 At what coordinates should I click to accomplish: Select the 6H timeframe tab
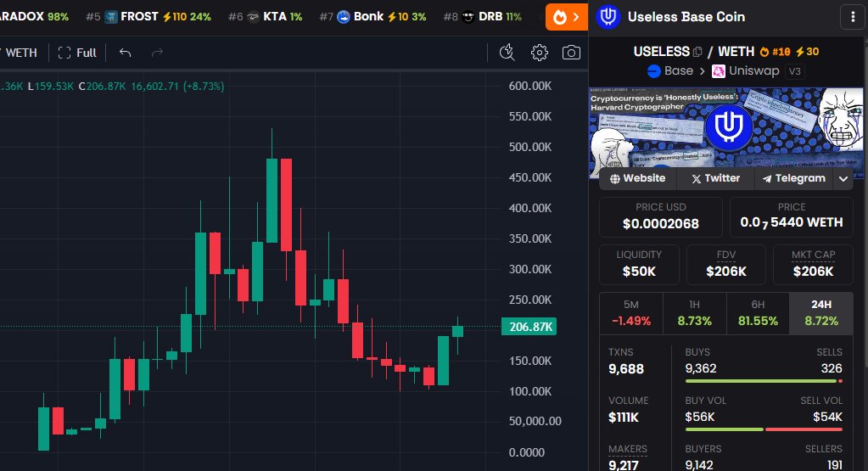[758, 313]
